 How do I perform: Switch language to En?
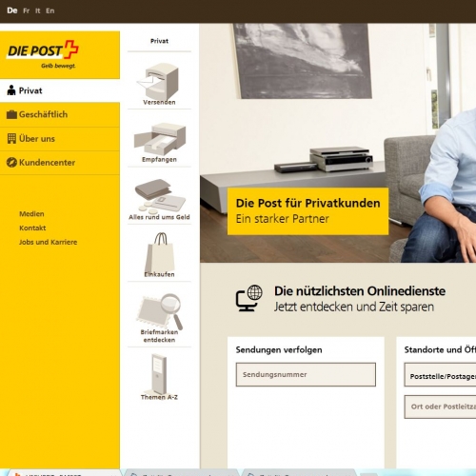click(50, 10)
